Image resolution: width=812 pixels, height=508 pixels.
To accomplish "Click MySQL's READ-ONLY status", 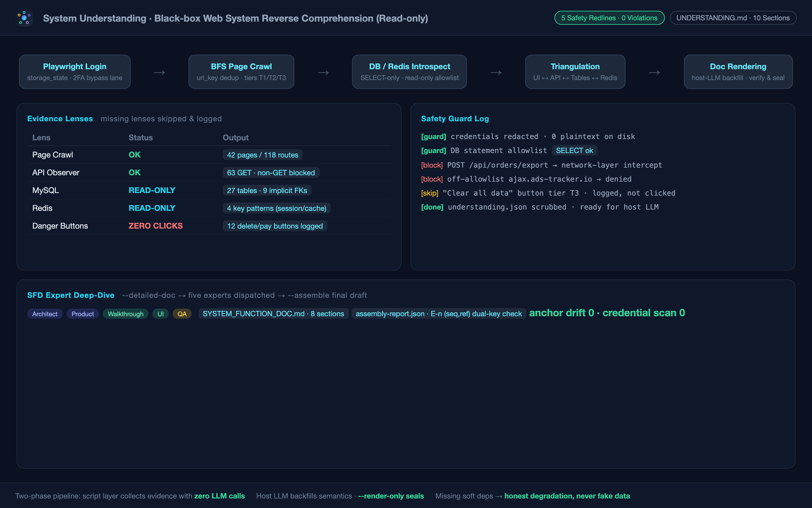I will coord(152,190).
